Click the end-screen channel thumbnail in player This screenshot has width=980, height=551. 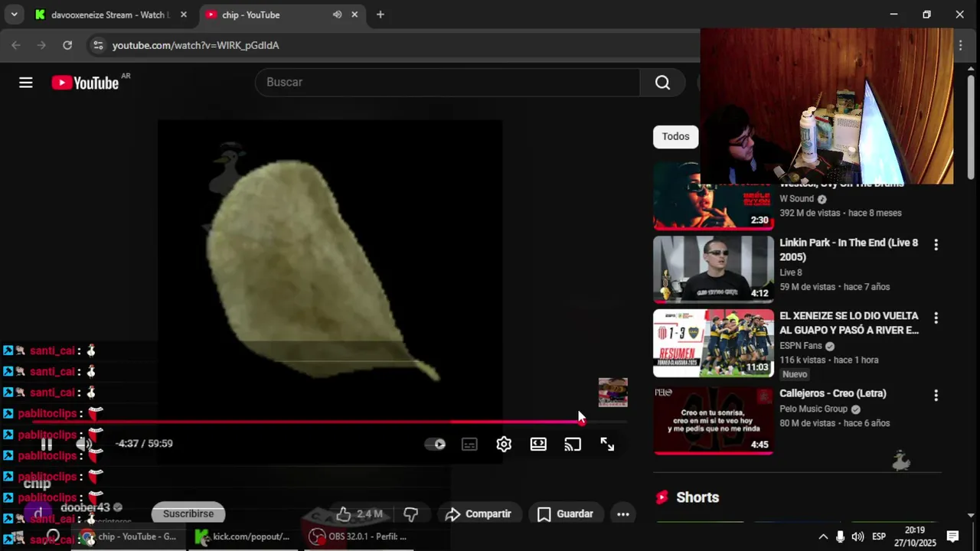612,393
